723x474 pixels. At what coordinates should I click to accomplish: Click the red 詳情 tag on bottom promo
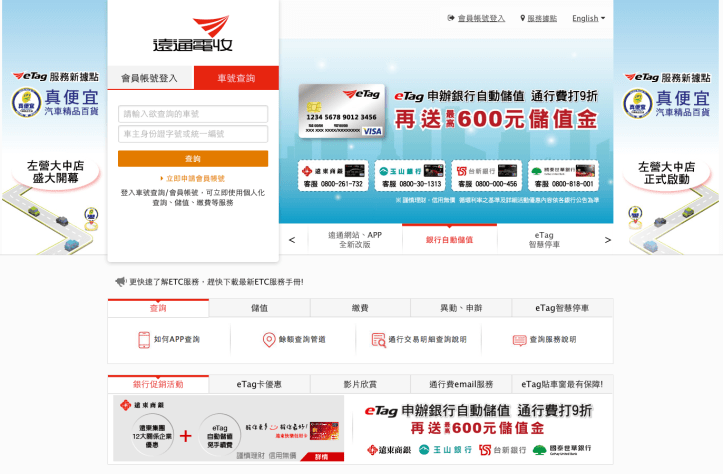[322, 456]
